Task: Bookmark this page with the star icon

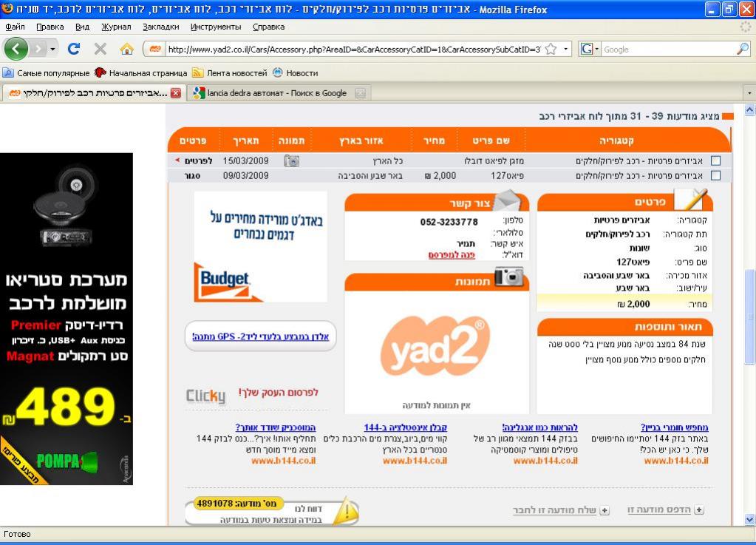Action: coord(551,50)
